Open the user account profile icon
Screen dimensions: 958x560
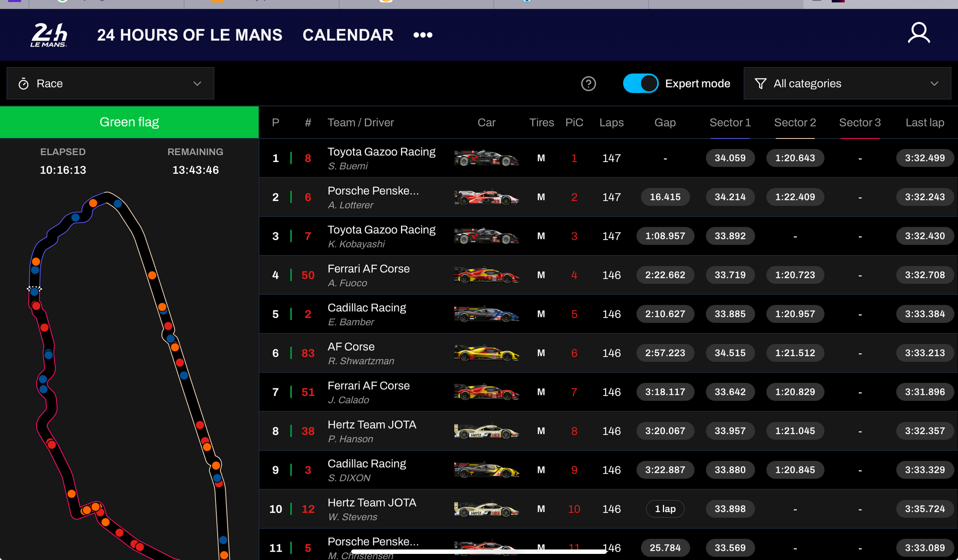(x=919, y=34)
